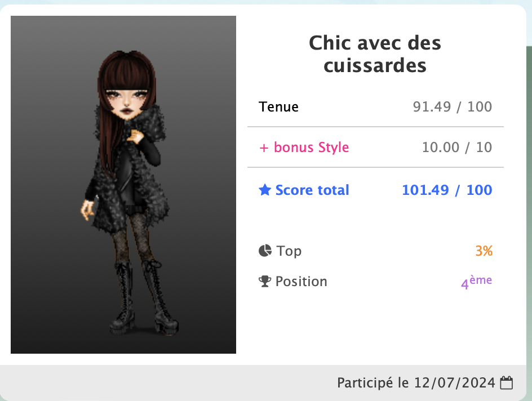Click the 91.49 / 100 outfit score

453,107
